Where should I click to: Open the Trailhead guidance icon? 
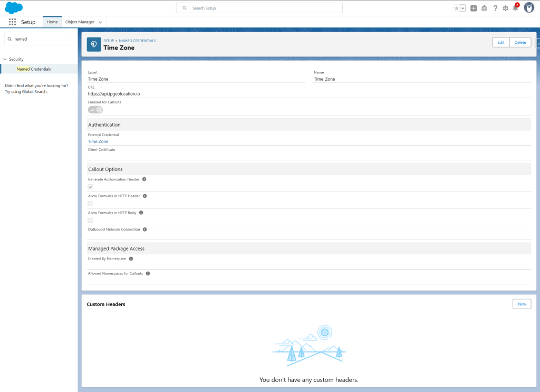coord(484,8)
